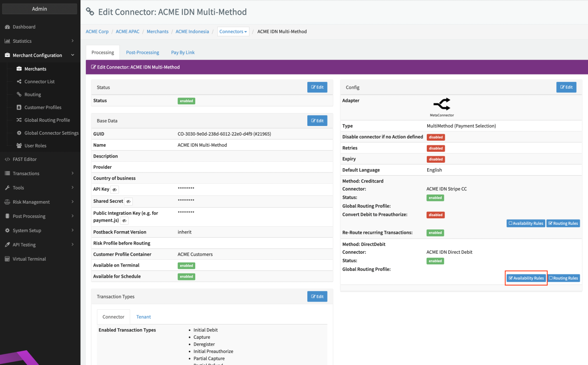This screenshot has width=588, height=365.
Task: Open Creditcard Routing Rules
Action: 563,223
